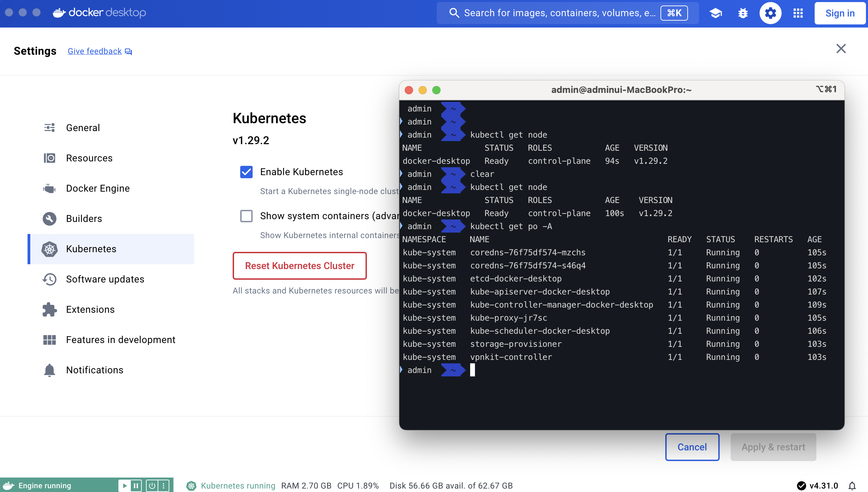Click the Sign in button

click(x=840, y=13)
